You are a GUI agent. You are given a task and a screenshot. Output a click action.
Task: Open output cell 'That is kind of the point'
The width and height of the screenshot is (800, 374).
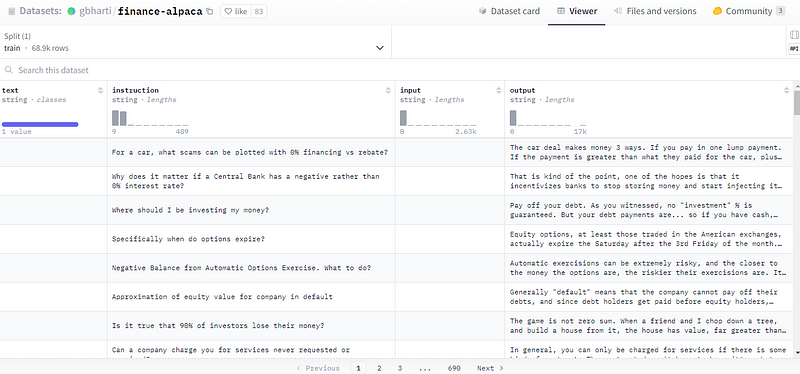[x=649, y=181]
